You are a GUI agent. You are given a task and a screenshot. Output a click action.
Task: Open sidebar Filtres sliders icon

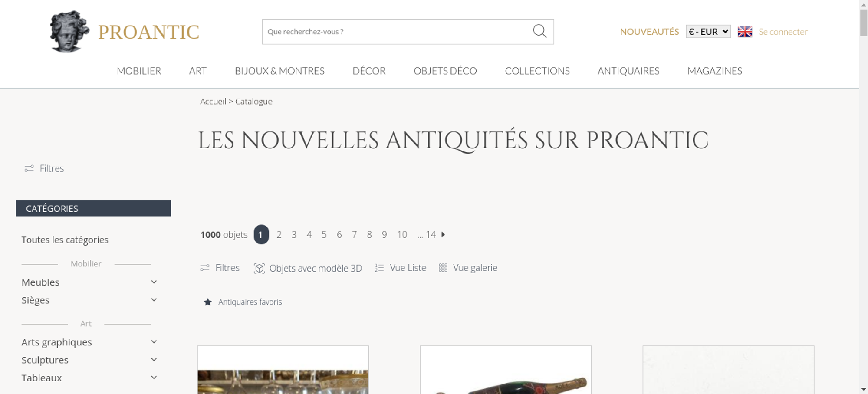click(x=29, y=168)
